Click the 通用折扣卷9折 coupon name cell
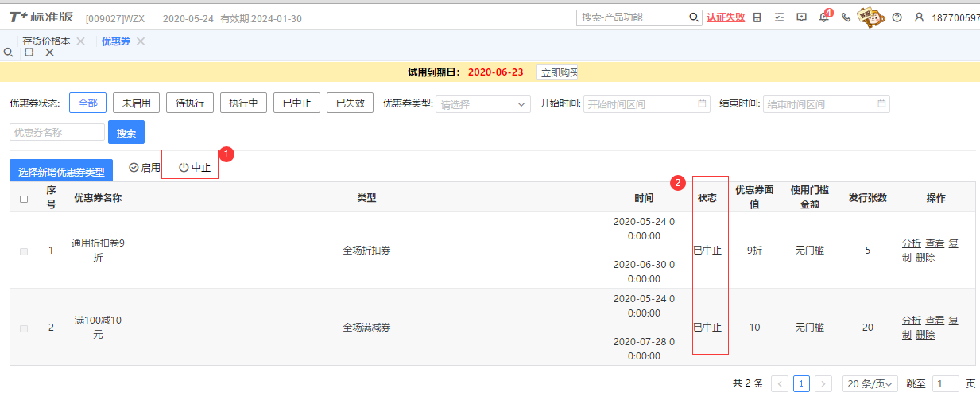This screenshot has width=980, height=408. pyautogui.click(x=98, y=251)
